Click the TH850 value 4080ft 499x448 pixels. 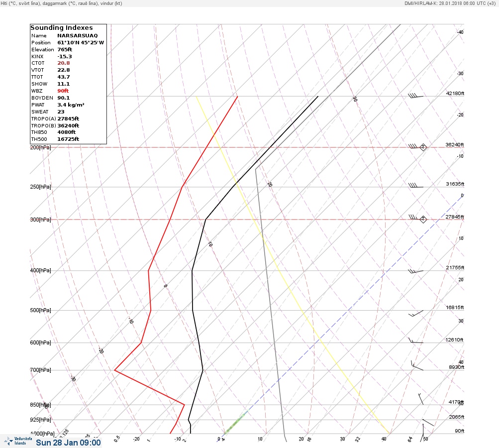pyautogui.click(x=67, y=132)
